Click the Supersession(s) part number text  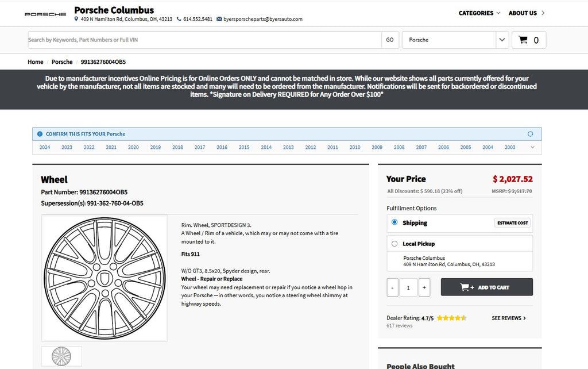click(x=92, y=203)
